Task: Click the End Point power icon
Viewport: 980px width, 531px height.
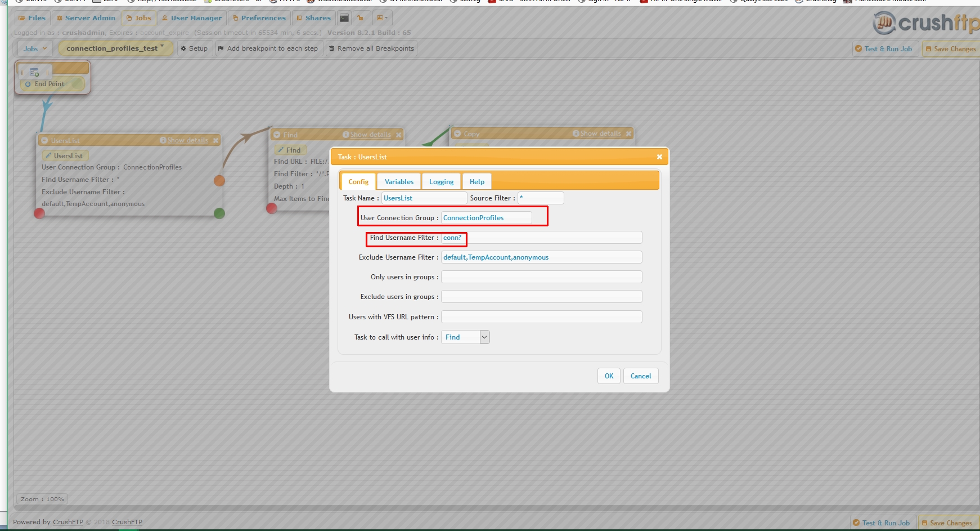Action: click(28, 84)
